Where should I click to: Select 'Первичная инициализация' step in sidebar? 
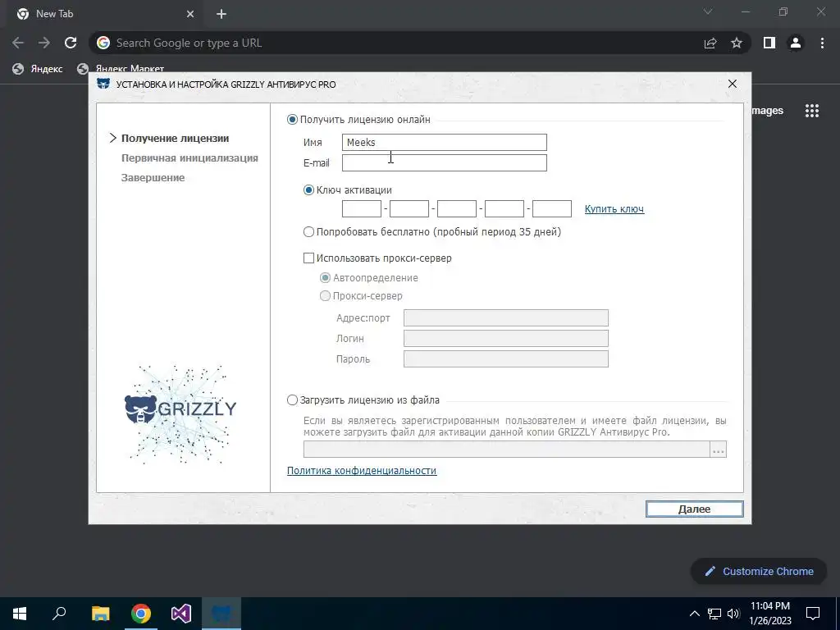tap(189, 158)
